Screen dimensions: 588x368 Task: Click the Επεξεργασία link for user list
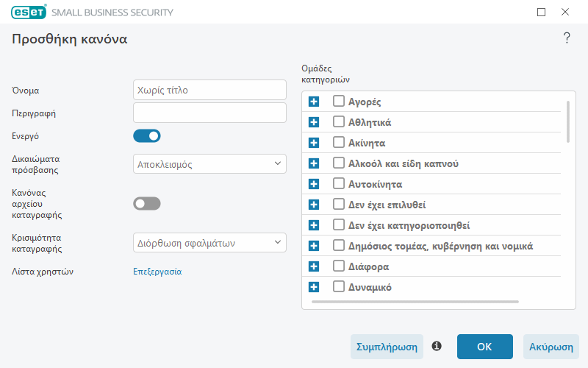click(x=157, y=272)
